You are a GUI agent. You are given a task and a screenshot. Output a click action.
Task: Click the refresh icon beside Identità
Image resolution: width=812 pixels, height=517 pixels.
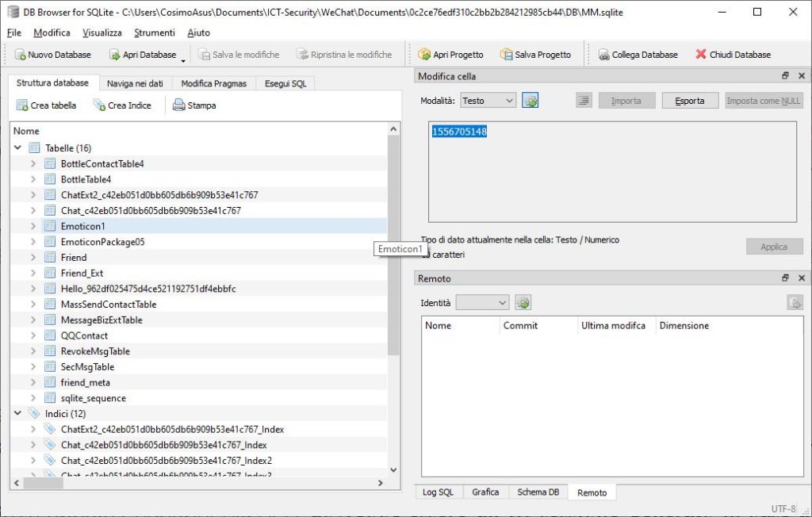click(523, 303)
